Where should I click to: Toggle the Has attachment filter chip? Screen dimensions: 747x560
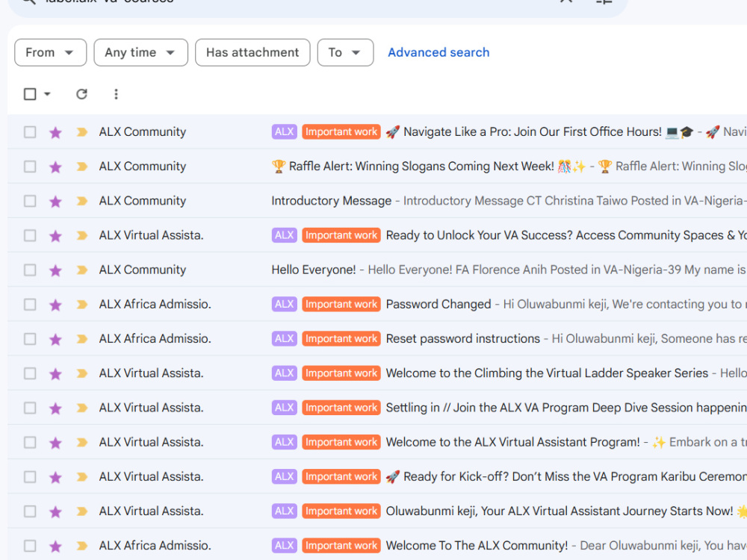[x=252, y=52]
